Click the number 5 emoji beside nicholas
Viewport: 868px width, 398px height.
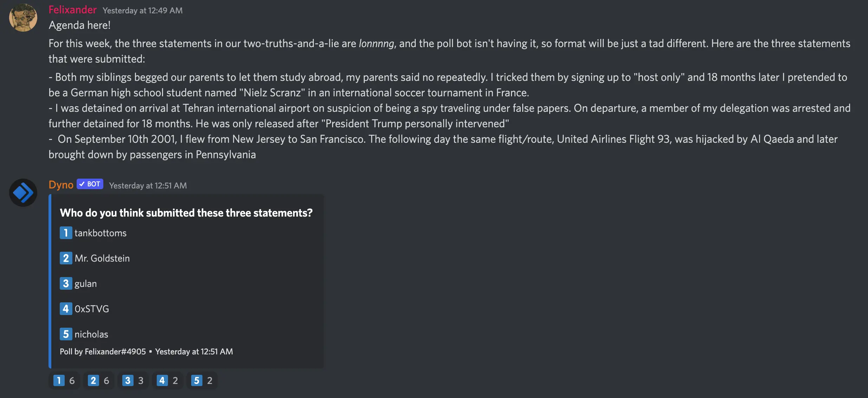[66, 334]
